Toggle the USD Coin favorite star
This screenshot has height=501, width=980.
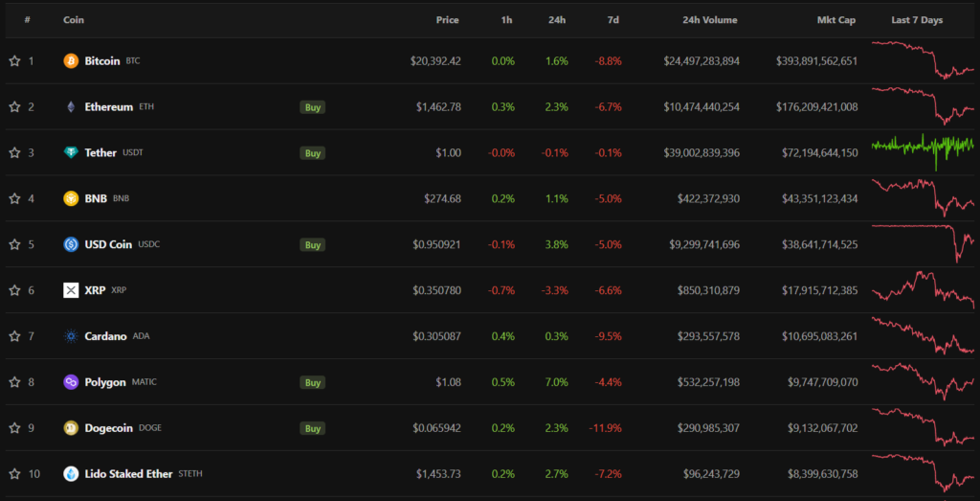14,244
